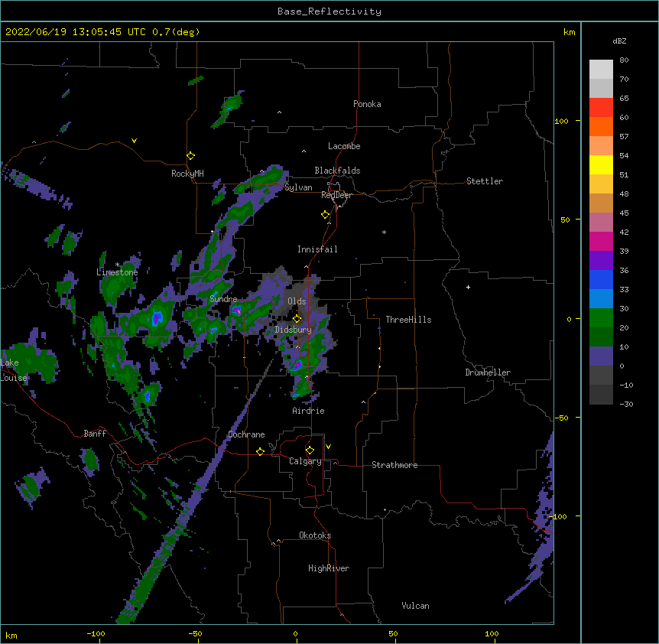This screenshot has width=659, height=644.
Task: Click the pink 45-42 dBZ legend swatch
Action: coord(601,223)
